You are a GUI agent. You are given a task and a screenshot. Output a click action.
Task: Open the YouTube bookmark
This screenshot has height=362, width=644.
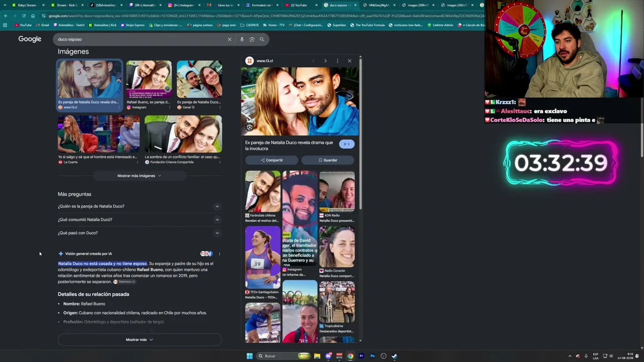point(23,25)
